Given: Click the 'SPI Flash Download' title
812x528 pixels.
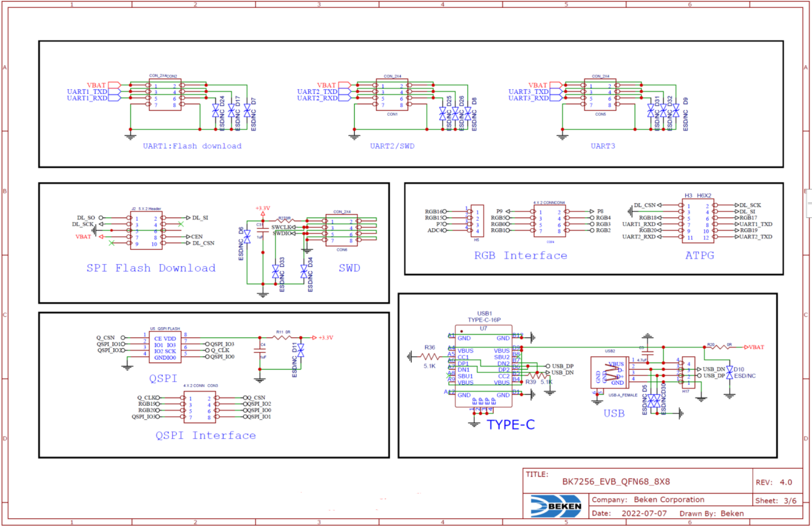Looking at the screenshot, I should 151,268.
